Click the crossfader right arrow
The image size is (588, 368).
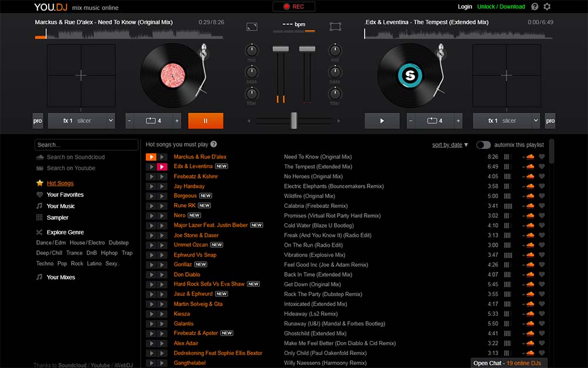[339, 121]
